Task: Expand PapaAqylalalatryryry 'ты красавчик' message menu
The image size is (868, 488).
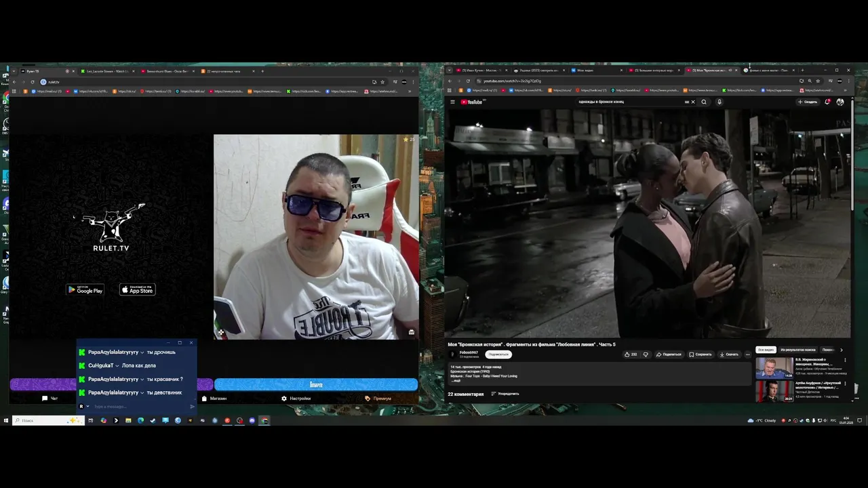Action: [x=142, y=380]
